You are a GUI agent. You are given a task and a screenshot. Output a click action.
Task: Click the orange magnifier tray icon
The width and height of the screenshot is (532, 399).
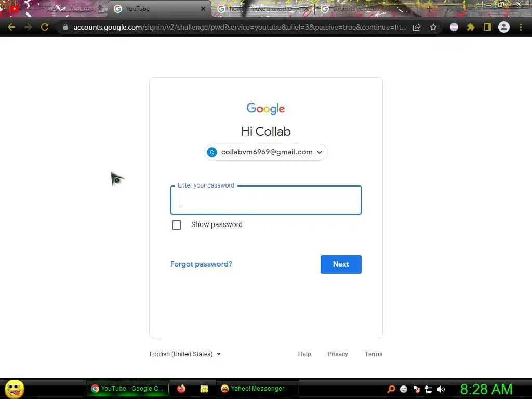click(391, 389)
